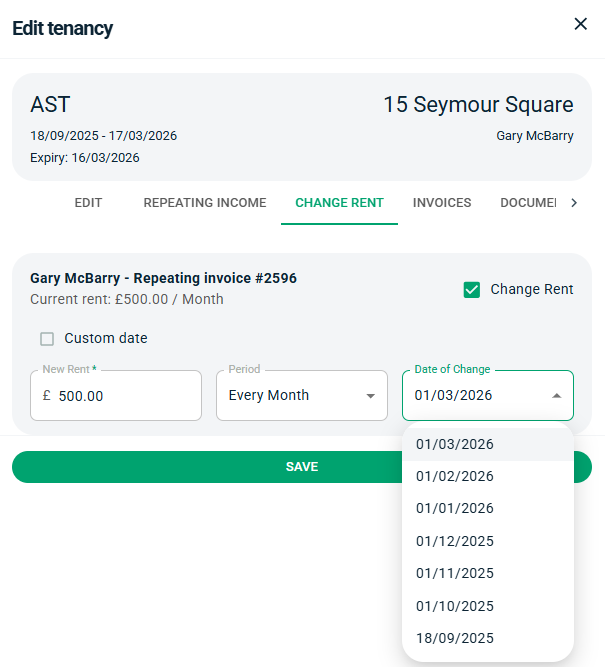This screenshot has width=605, height=667.
Task: Open the Period dropdown
Action: [301, 396]
